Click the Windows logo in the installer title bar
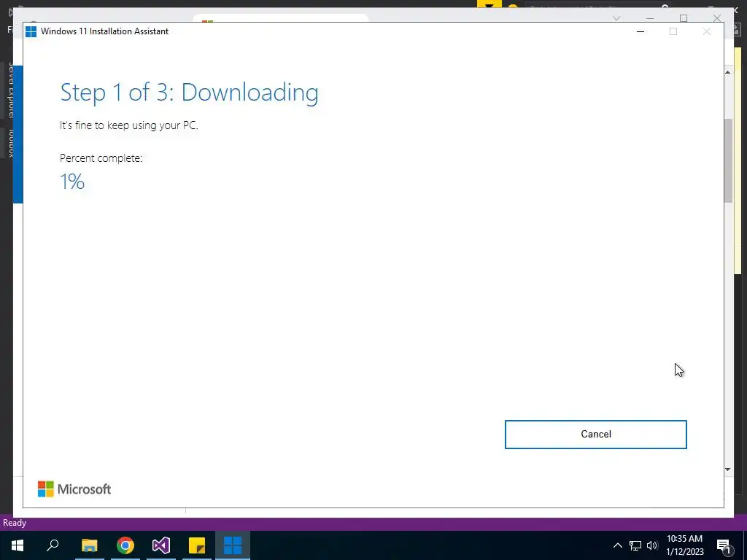Screen dimensions: 747x560 (x=31, y=31)
